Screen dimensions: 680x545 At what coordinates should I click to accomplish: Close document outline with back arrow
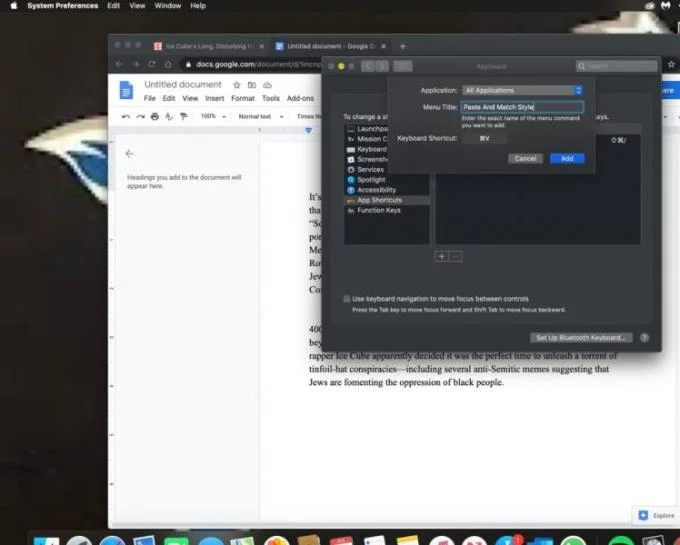pos(129,154)
